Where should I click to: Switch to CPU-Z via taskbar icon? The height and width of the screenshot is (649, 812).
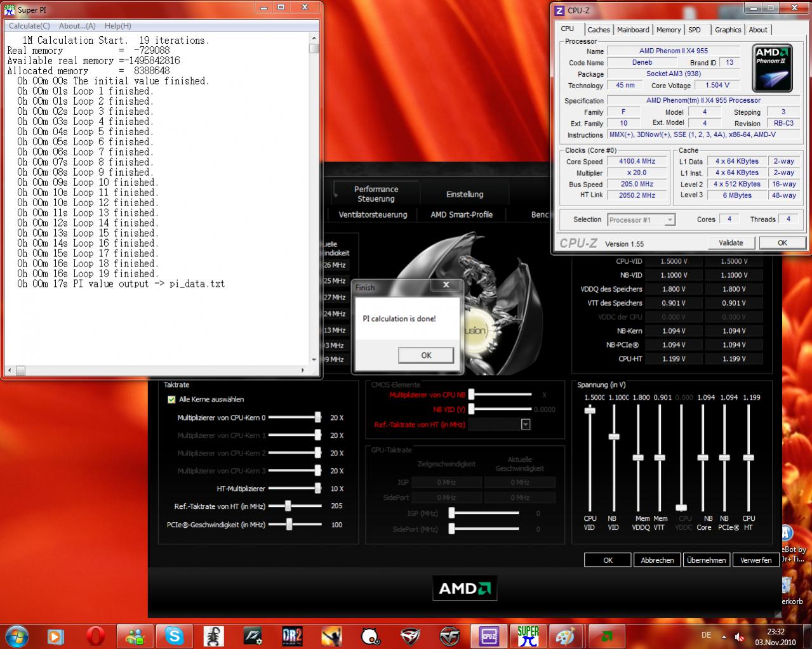pos(488,636)
